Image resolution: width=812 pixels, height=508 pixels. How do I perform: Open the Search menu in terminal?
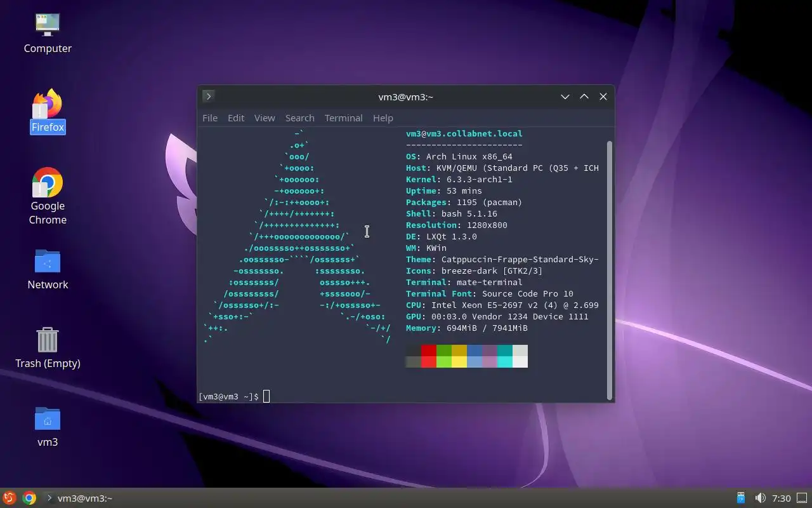pos(299,118)
